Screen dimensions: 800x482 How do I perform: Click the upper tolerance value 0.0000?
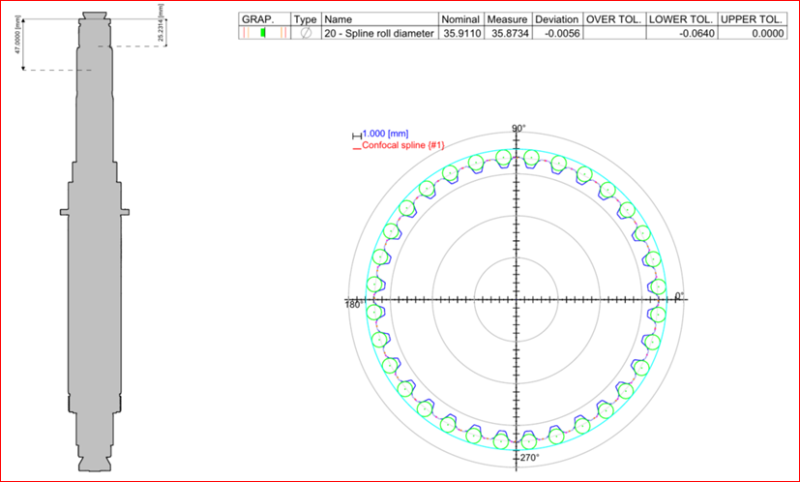coord(767,33)
